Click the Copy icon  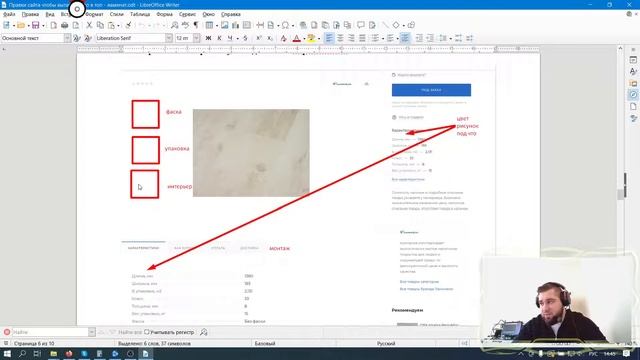tap(100, 25)
